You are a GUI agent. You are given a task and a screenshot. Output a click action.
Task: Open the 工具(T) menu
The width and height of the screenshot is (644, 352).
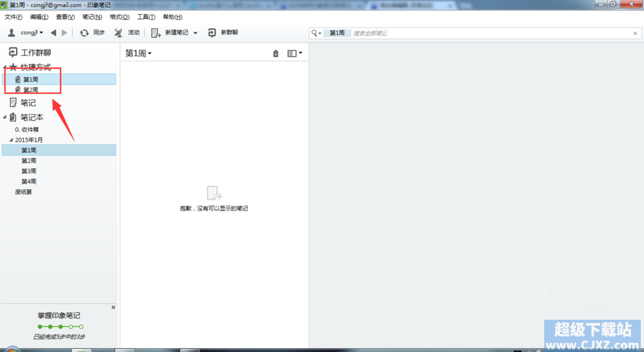pyautogui.click(x=146, y=17)
